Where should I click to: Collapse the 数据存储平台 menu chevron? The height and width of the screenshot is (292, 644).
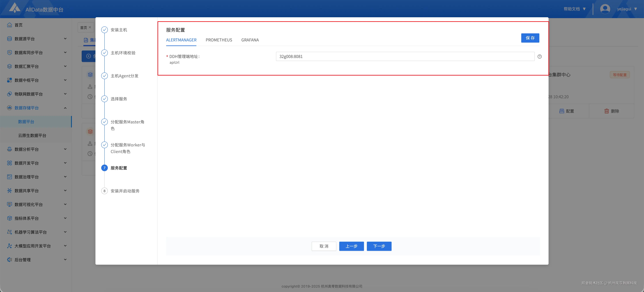point(65,108)
